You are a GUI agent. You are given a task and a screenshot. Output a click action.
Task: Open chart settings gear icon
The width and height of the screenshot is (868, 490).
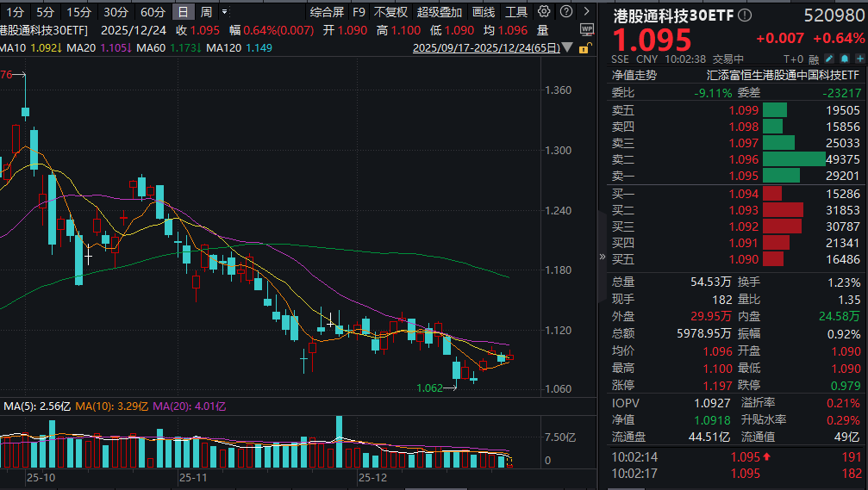[543, 12]
